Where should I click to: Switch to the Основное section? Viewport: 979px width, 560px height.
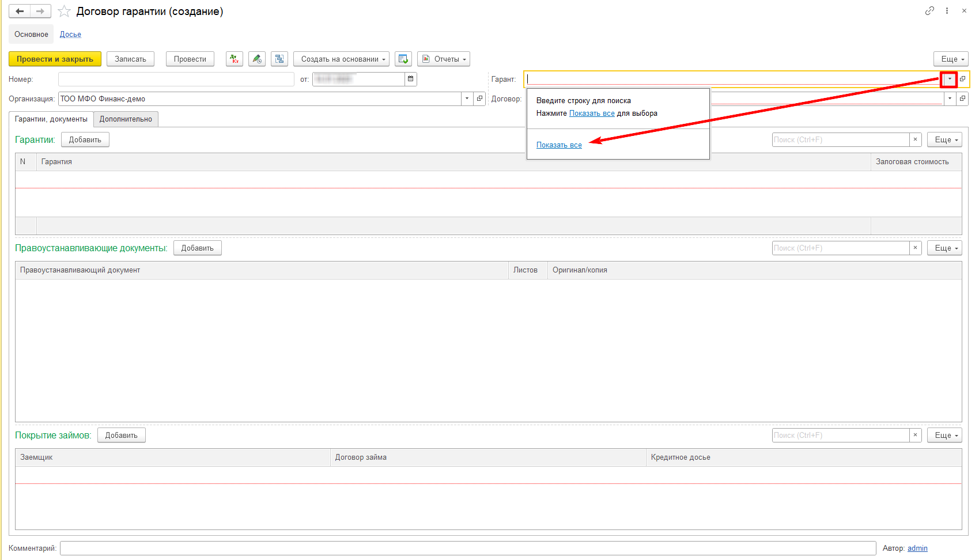click(31, 34)
